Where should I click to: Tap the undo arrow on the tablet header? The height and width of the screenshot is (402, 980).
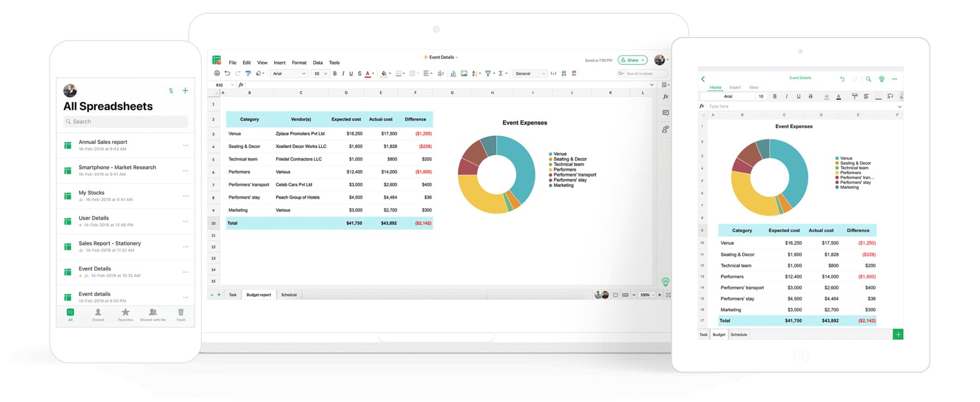(x=842, y=79)
